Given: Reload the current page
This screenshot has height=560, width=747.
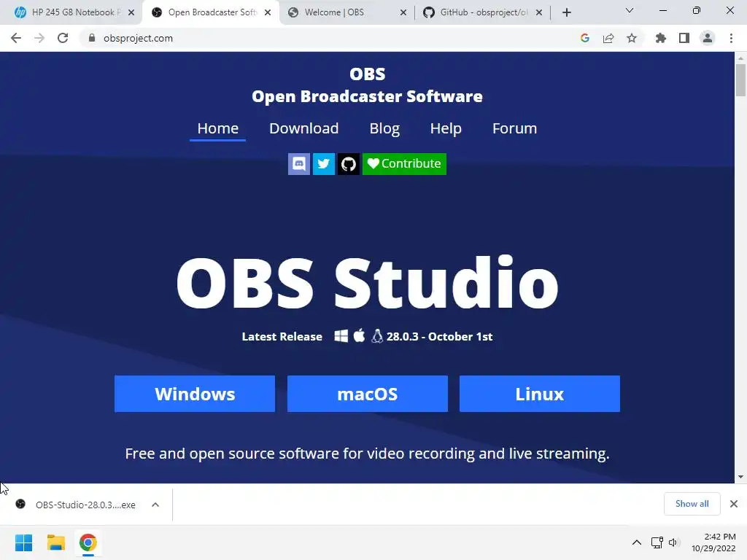Looking at the screenshot, I should (63, 38).
